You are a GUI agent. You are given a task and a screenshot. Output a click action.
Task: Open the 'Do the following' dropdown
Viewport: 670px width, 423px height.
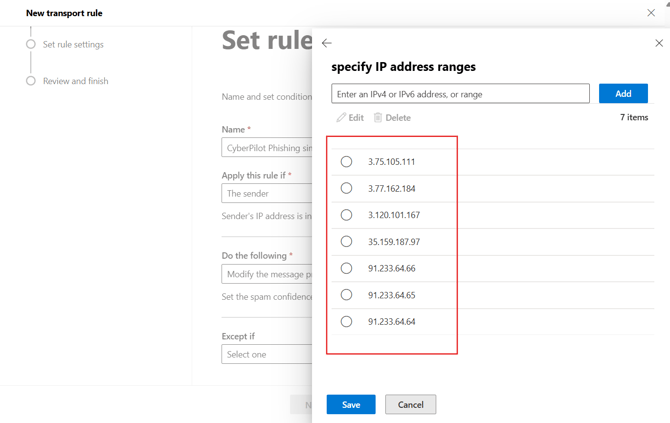(267, 274)
